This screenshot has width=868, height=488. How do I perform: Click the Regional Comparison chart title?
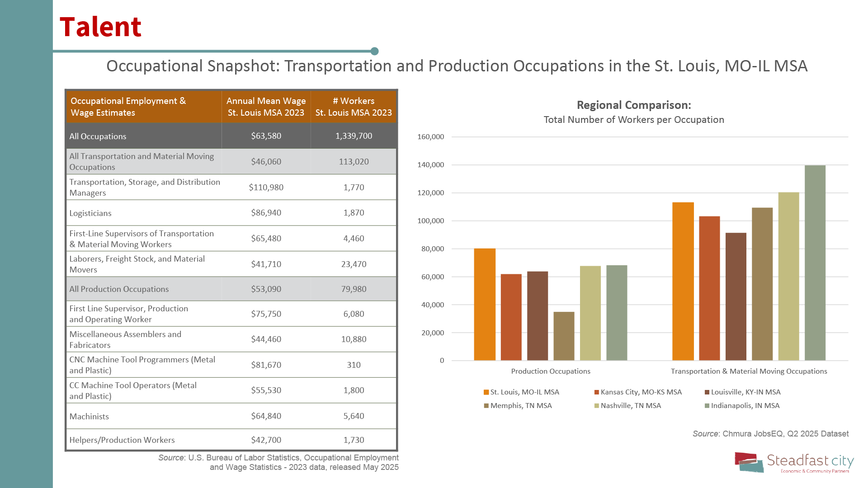(633, 105)
